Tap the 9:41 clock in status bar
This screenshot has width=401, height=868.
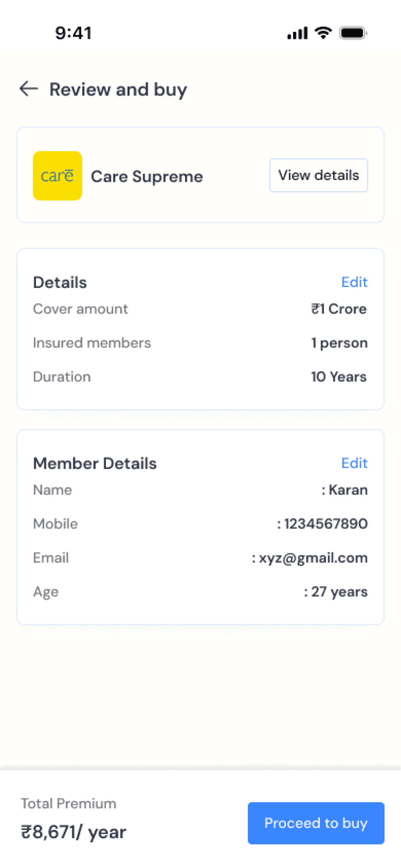click(73, 33)
